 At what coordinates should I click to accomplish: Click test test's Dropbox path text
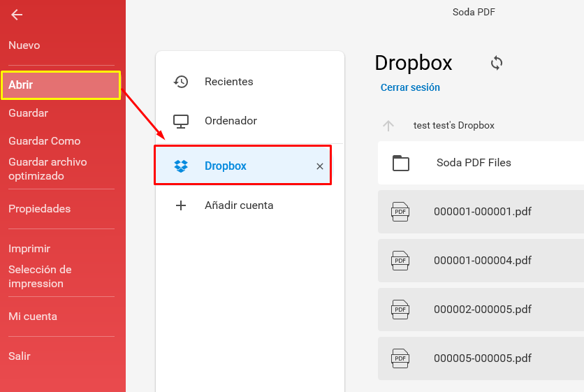(x=453, y=126)
